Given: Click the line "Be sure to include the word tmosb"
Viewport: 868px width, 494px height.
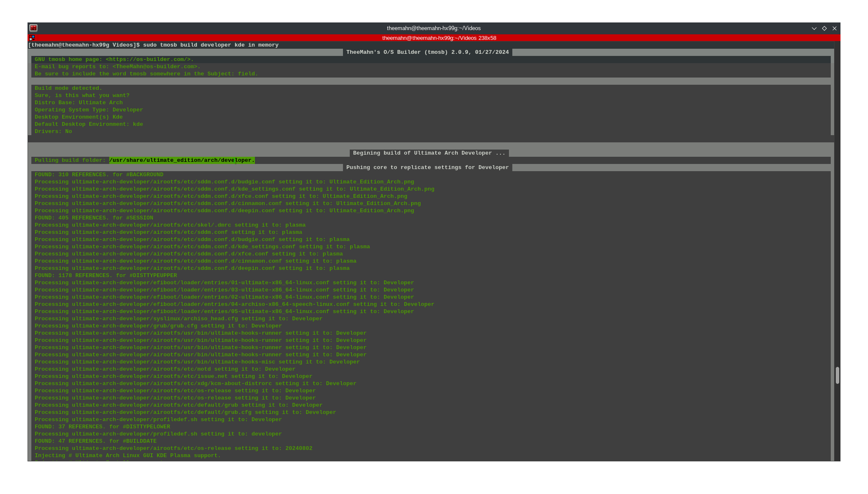Looking at the screenshot, I should (147, 74).
